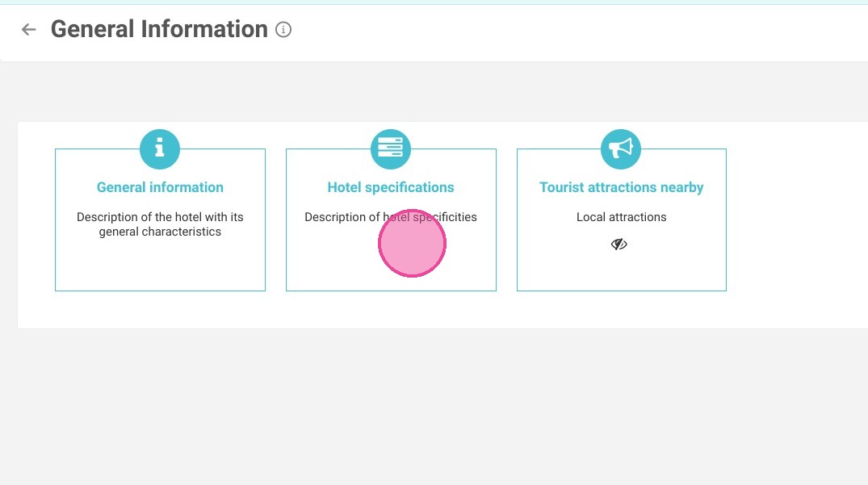Image resolution: width=868 pixels, height=485 pixels.
Task: Open the Tourist attractions nearby card title
Action: (621, 187)
